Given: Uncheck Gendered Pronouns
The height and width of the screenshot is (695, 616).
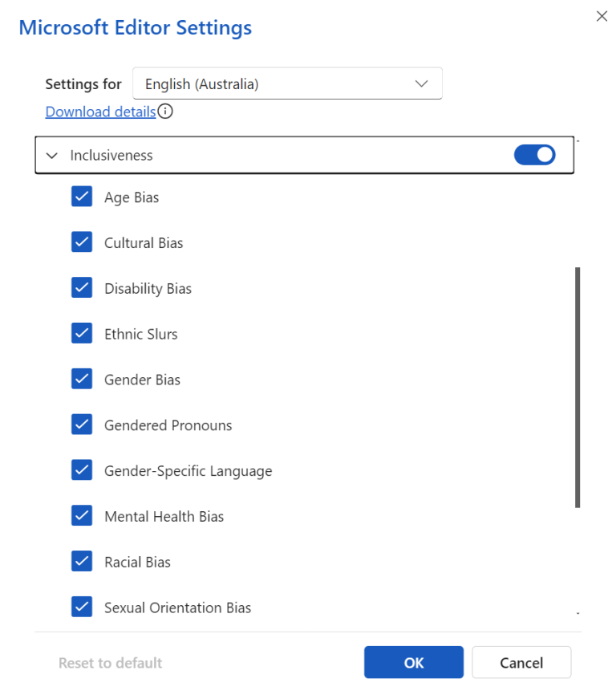Looking at the screenshot, I should (x=81, y=425).
